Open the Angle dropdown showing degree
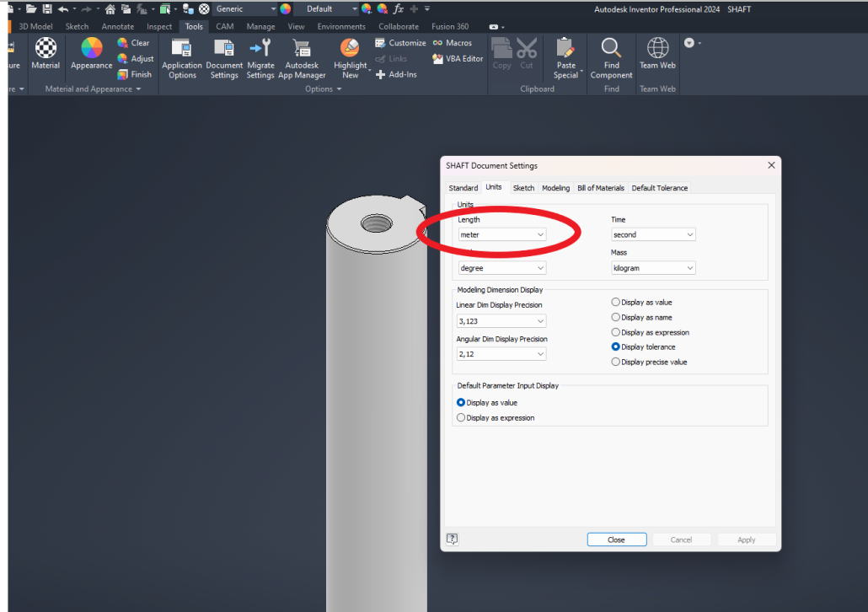This screenshot has width=868, height=612. pos(501,268)
